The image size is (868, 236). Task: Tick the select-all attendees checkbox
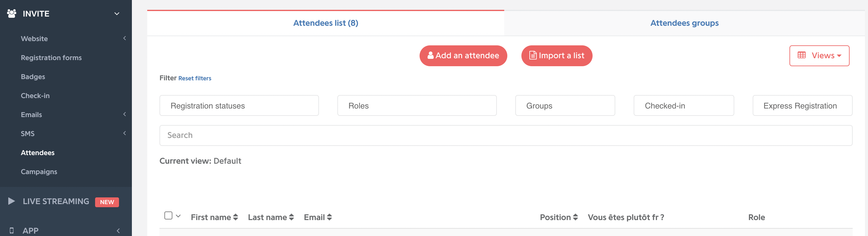[x=168, y=215]
